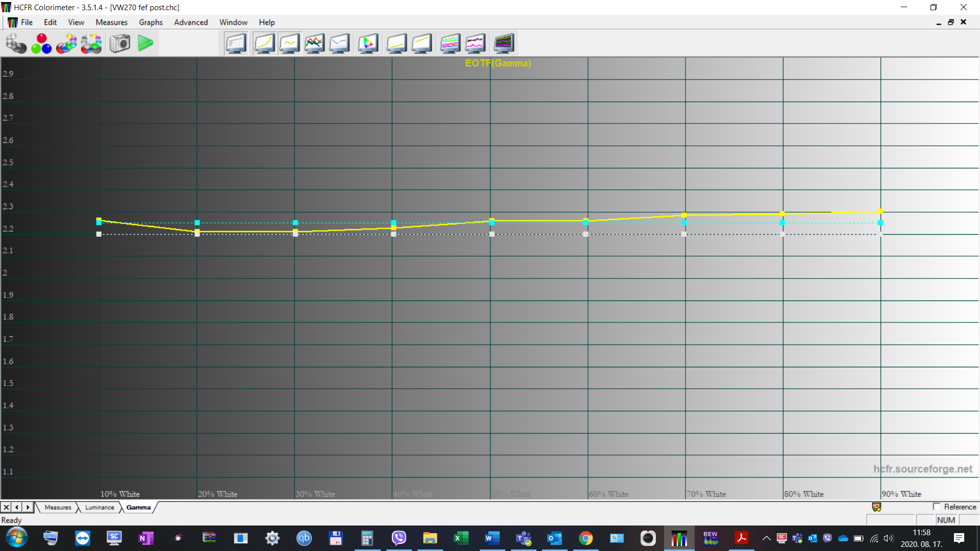Click the camera sensor icon in the toolbar
This screenshot has width=980, height=551.
(x=120, y=43)
